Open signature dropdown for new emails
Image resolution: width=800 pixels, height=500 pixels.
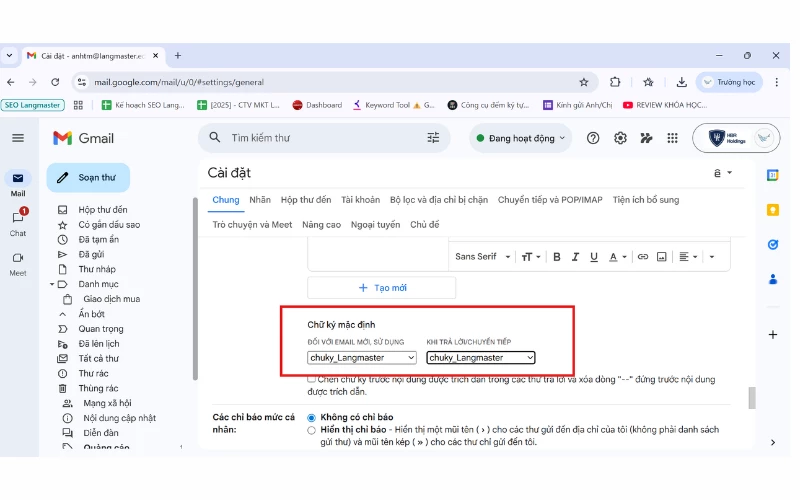pos(362,357)
